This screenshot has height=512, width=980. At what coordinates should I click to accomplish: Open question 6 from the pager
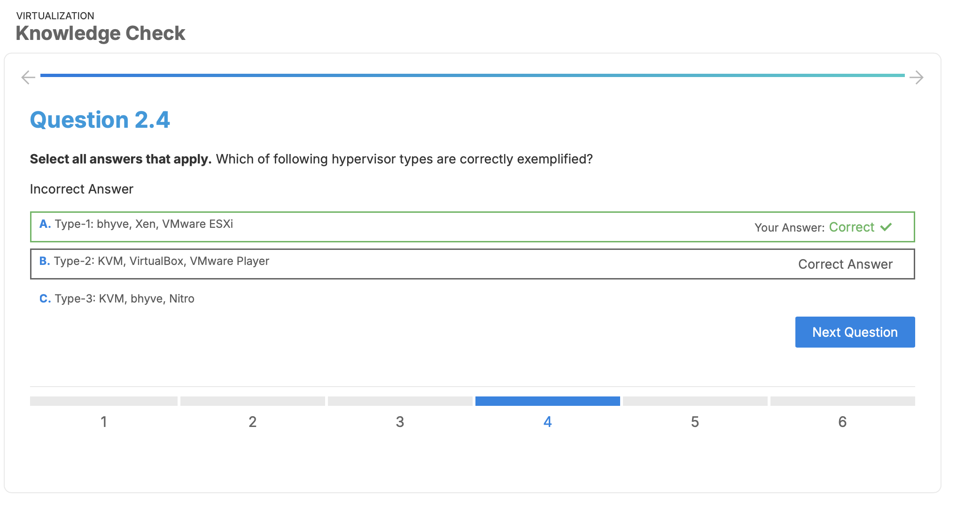[842, 422]
